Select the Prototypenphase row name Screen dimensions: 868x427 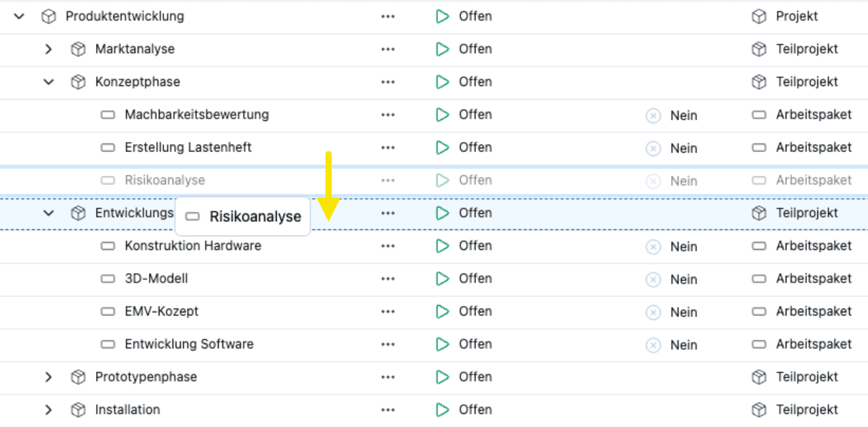(146, 377)
